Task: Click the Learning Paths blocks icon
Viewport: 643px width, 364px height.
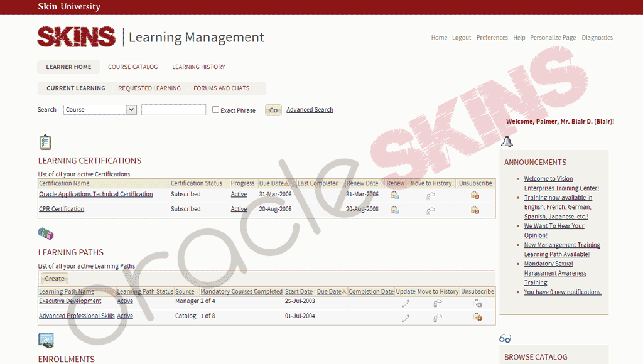Action: click(46, 233)
